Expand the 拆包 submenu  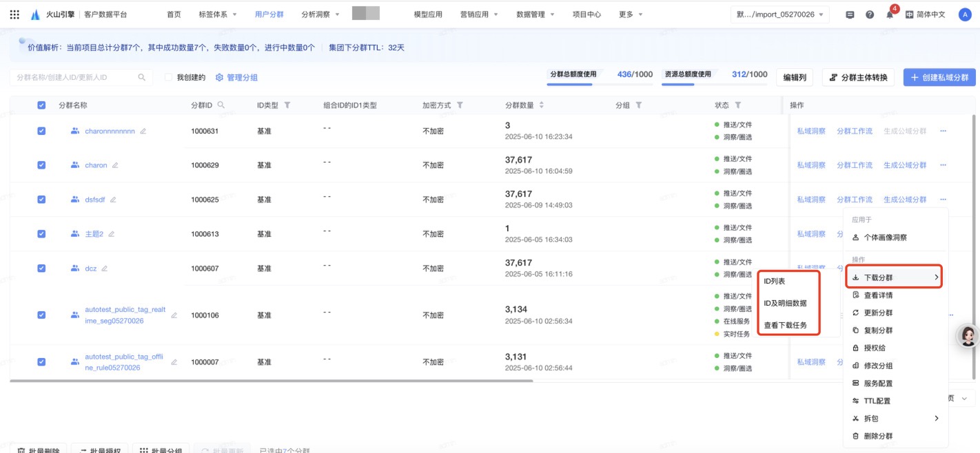895,419
